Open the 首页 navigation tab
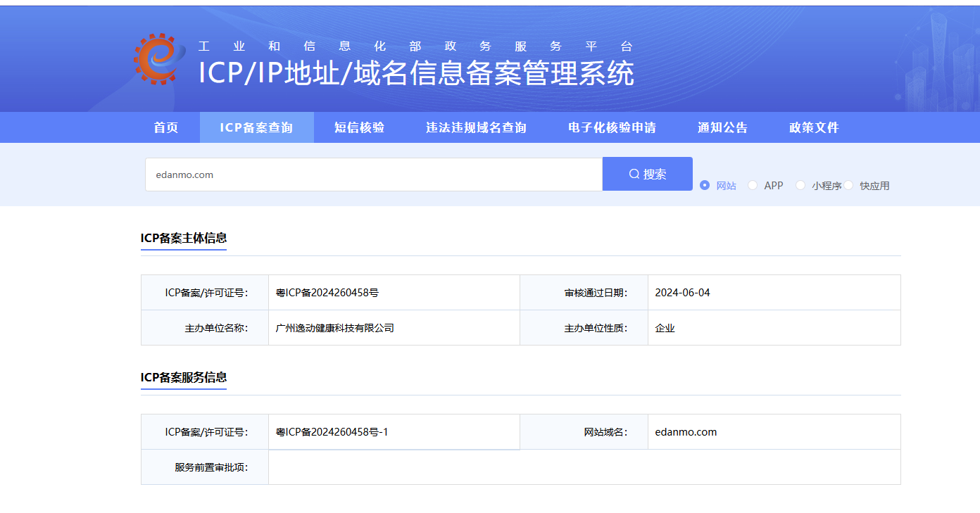Image resolution: width=980 pixels, height=513 pixels. point(166,127)
